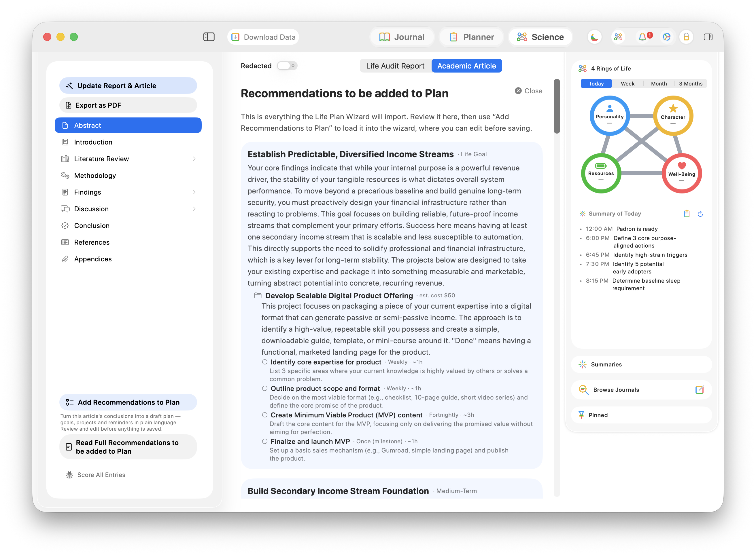Toggle the Redacted switch
The image size is (756, 555).
[x=287, y=66]
